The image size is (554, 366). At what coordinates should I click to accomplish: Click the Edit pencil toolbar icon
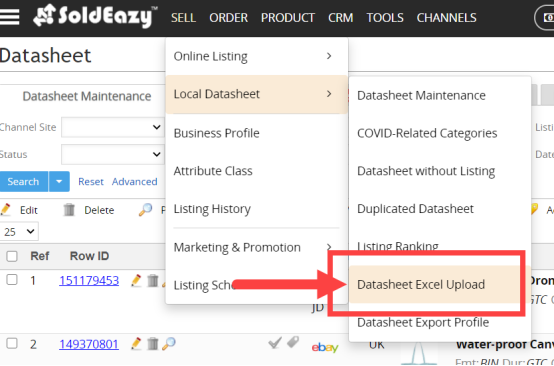(5, 209)
